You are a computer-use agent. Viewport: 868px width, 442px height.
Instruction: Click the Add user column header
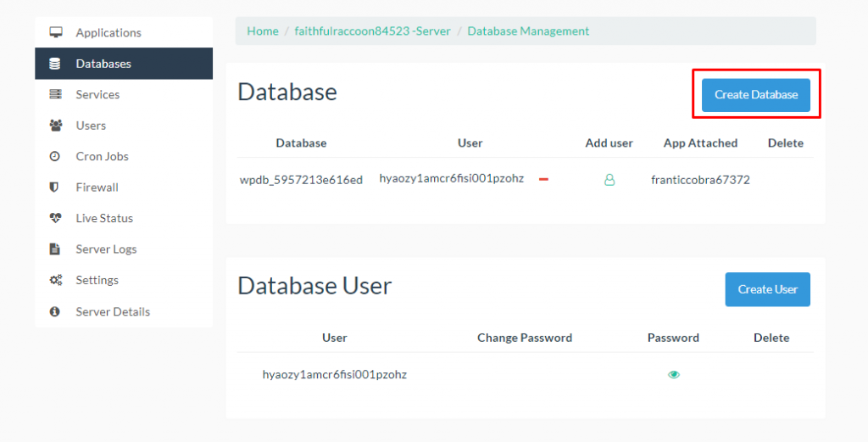click(609, 143)
